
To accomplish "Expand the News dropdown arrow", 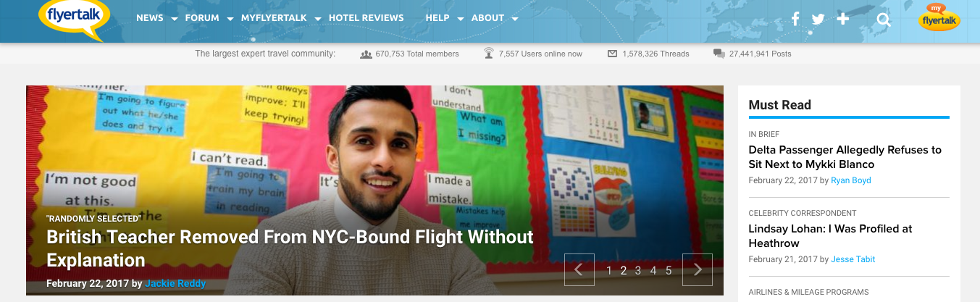I will (x=175, y=20).
